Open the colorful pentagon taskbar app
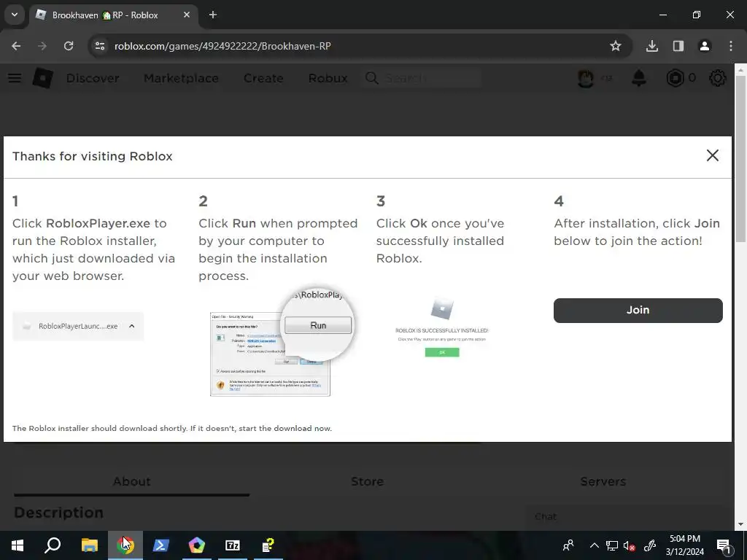The image size is (747, 560). click(x=197, y=545)
